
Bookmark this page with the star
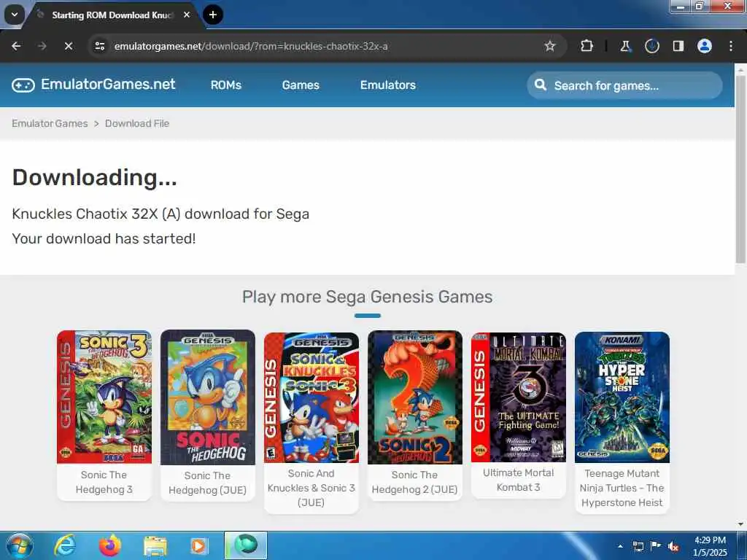click(550, 46)
